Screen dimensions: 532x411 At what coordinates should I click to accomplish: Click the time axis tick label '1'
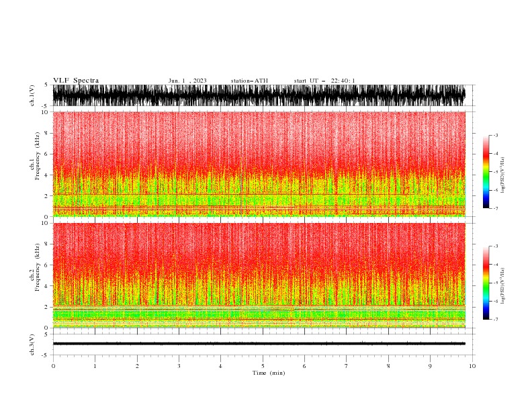coord(95,366)
